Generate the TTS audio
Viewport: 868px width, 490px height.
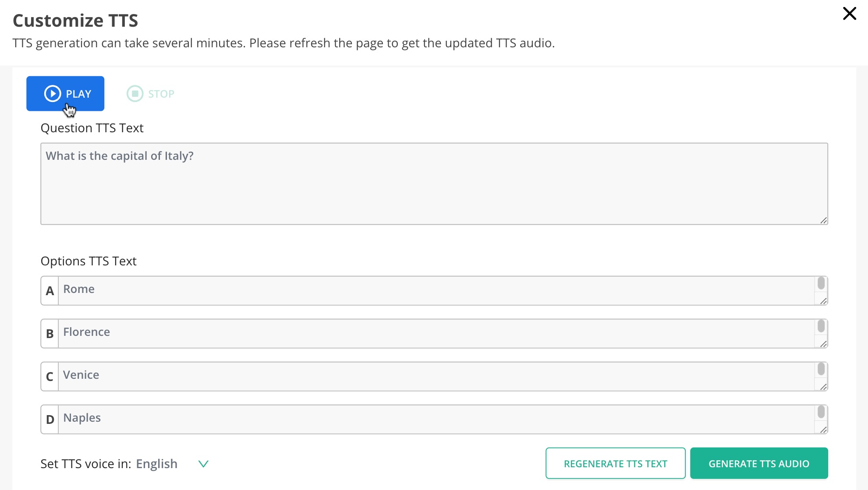click(759, 463)
